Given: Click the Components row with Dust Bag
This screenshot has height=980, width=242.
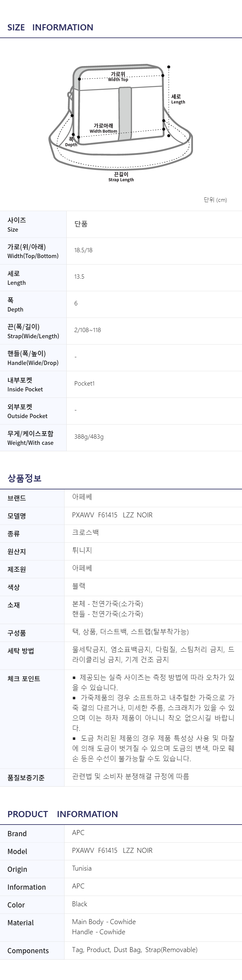Looking at the screenshot, I should coord(121,950).
